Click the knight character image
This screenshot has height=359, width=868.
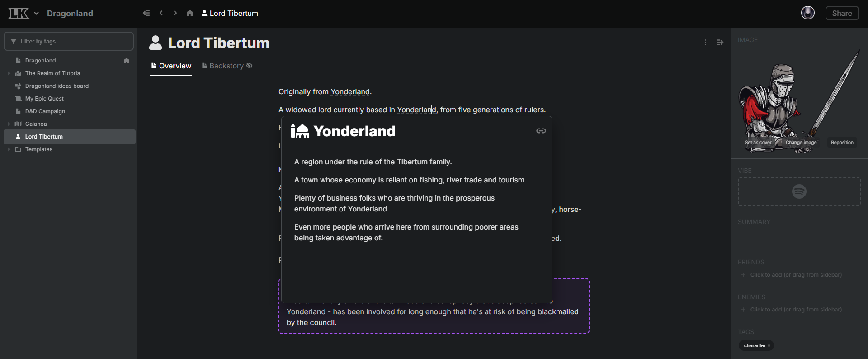pos(799,101)
